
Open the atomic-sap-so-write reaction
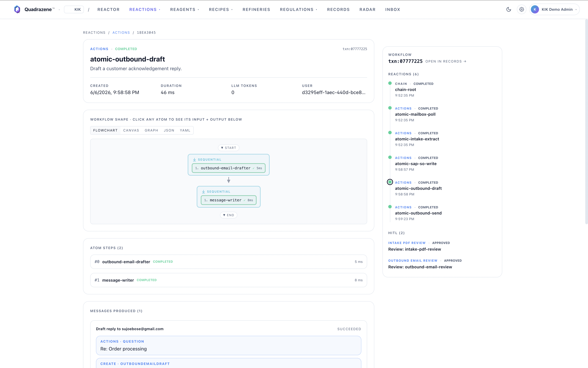coord(416,164)
